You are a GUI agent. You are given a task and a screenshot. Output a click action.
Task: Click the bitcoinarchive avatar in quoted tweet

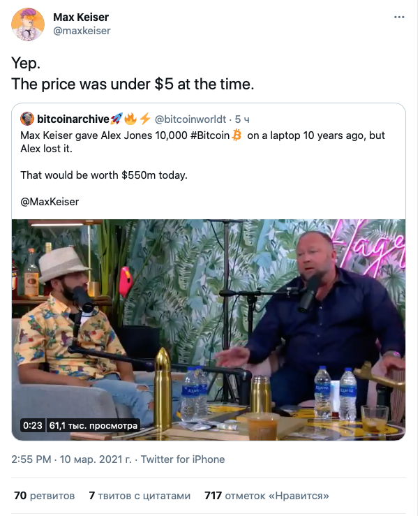click(27, 119)
